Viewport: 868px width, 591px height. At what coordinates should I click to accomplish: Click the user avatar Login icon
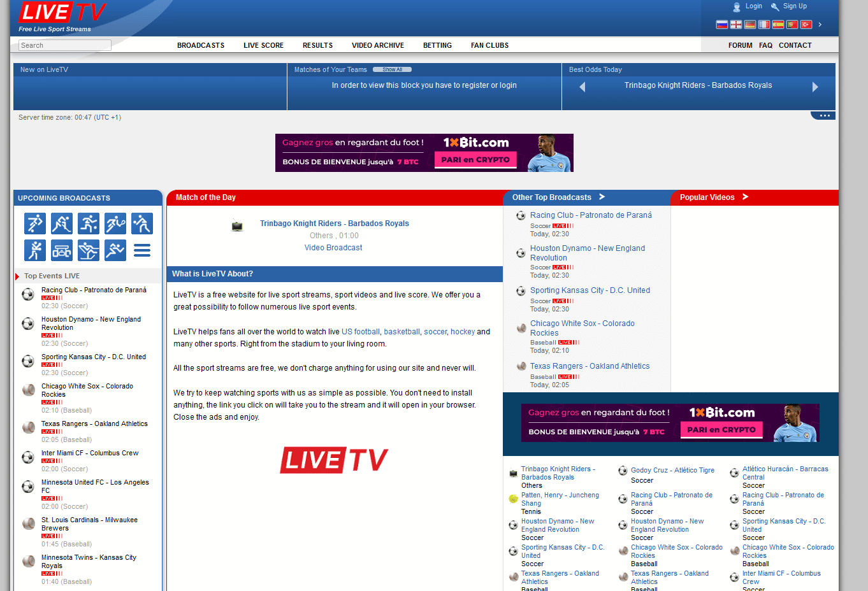click(x=737, y=7)
